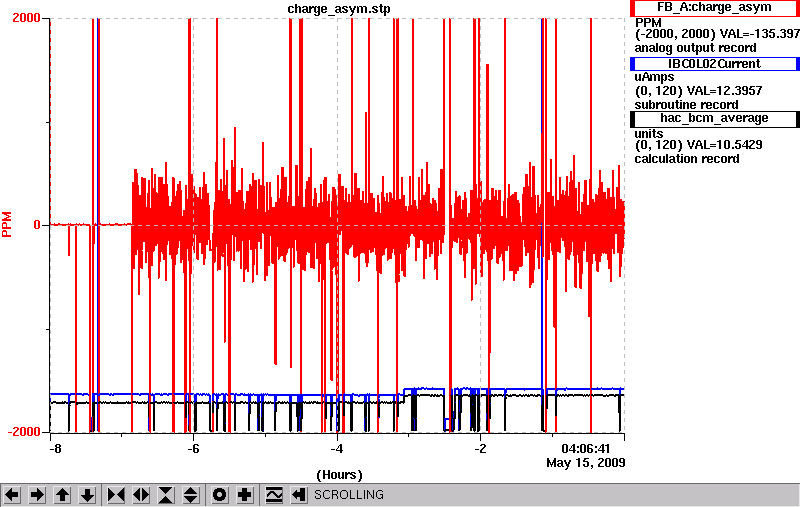Viewport: 800px width, 507px height.
Task: Click the 'units' label under hac_bcm_average
Action: point(648,134)
